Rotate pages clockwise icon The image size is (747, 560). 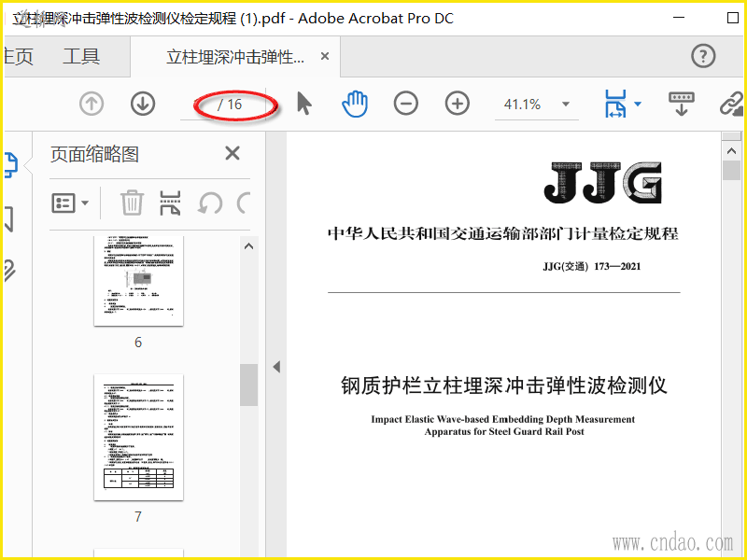click(244, 203)
